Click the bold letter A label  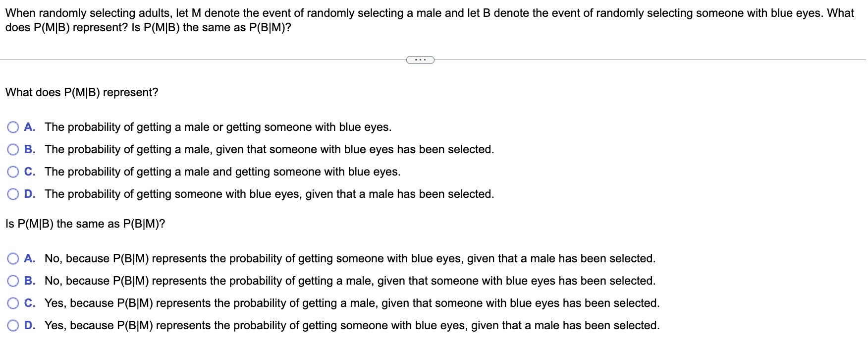point(30,127)
